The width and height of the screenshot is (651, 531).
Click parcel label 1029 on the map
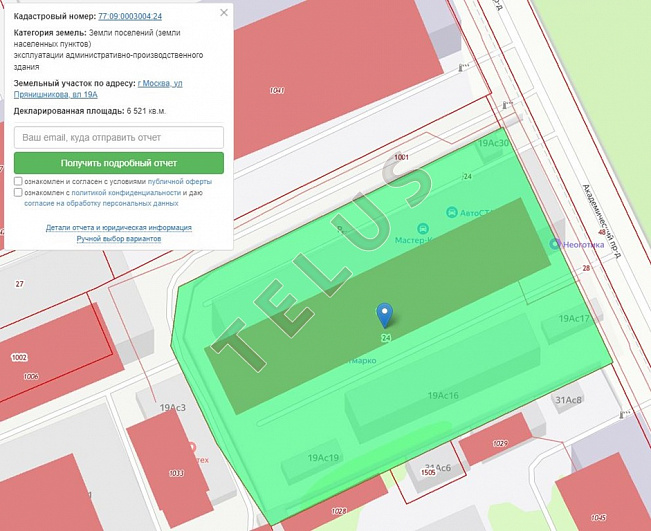(x=500, y=443)
